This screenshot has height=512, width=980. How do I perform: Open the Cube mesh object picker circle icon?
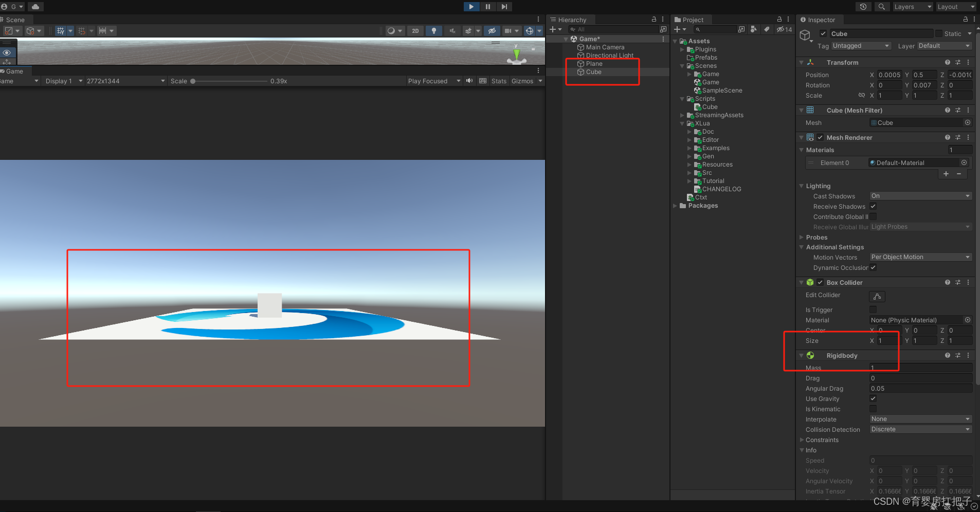(968, 122)
